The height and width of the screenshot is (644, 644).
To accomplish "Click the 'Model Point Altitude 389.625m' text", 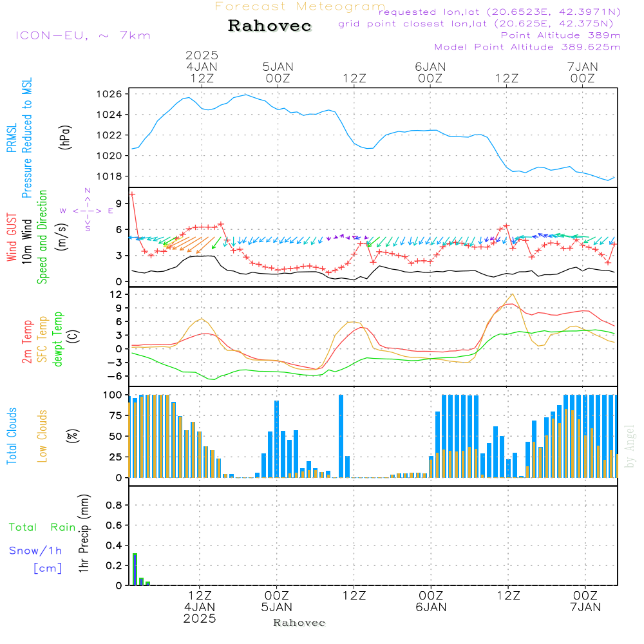I will tap(527, 47).
